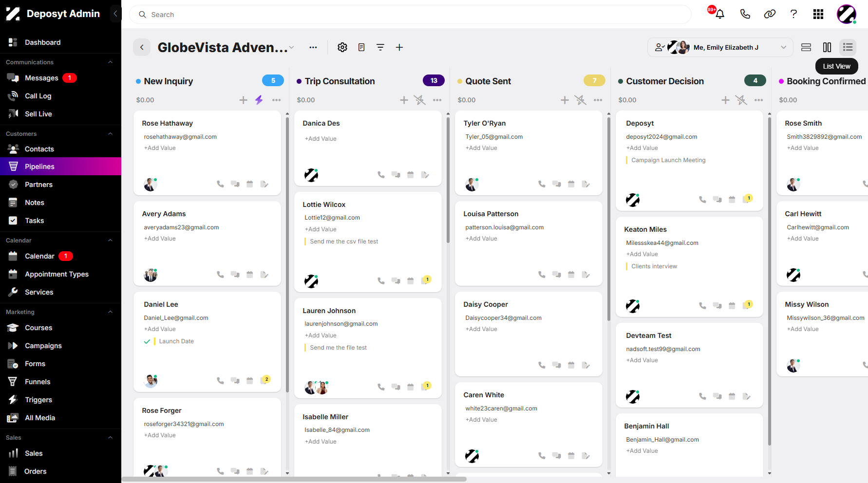Switch to List View

(848, 47)
